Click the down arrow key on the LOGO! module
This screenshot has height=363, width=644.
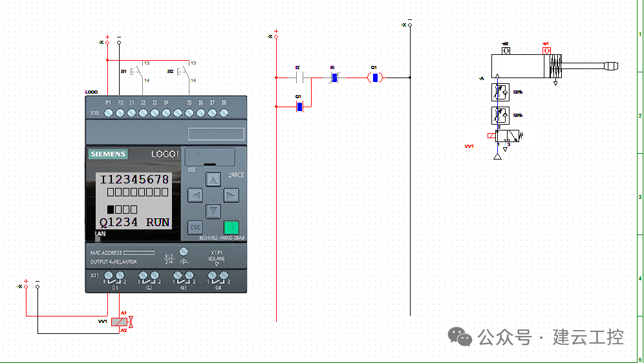pos(213,211)
